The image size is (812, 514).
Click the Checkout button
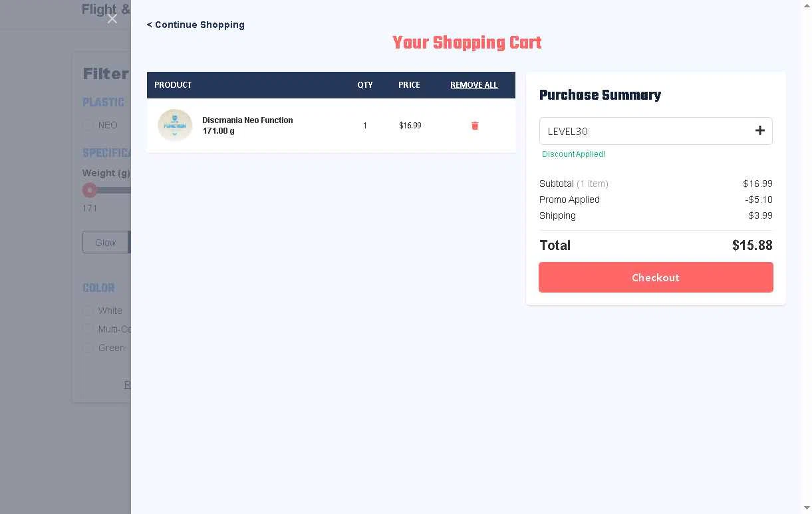tap(656, 277)
